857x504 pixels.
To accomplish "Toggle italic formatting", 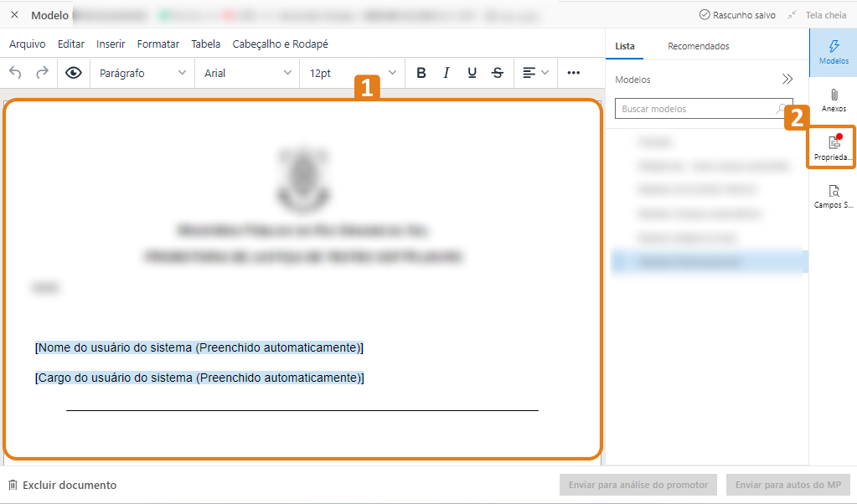I will tap(447, 73).
